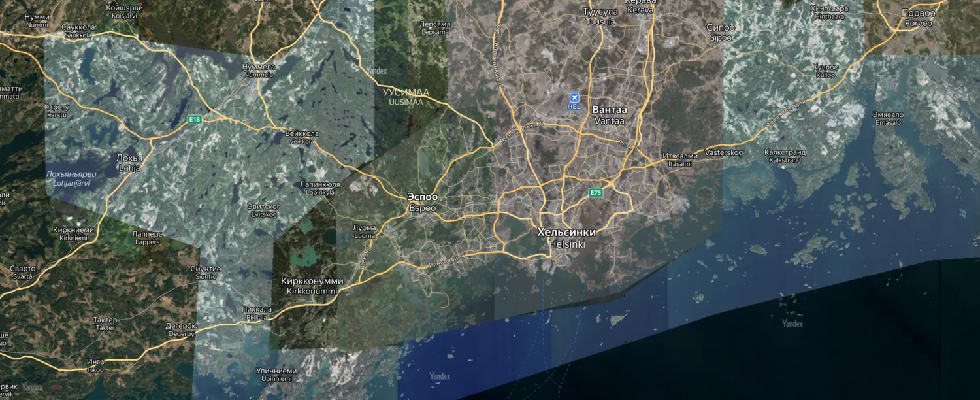
Task: Select the Vantaa city label
Action: (x=609, y=115)
